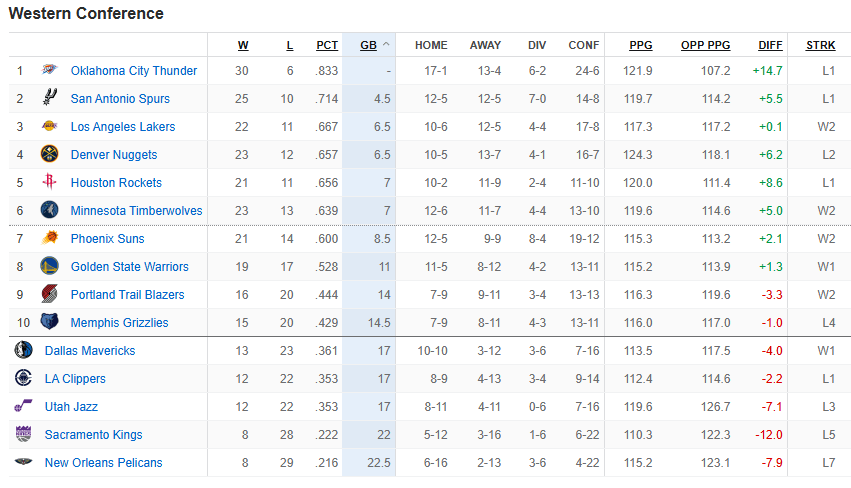The height and width of the screenshot is (488, 851).
Task: Click the Sacramento Kings logo icon
Action: (23, 434)
